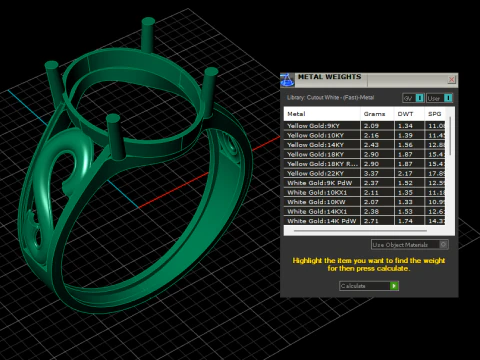Click the Calculate button

click(x=369, y=286)
